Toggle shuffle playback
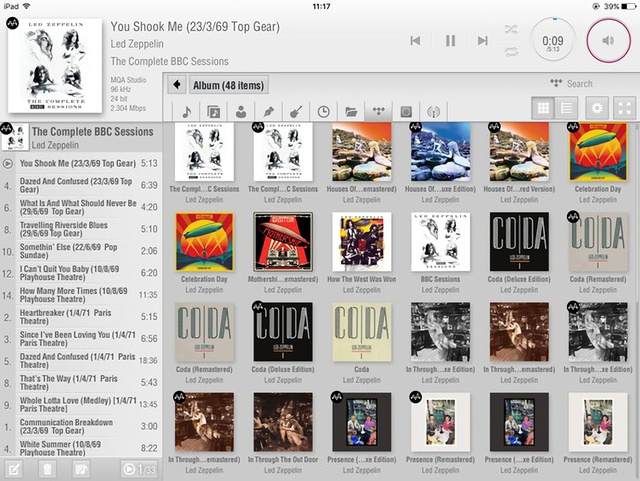The height and width of the screenshot is (481, 640). [512, 29]
